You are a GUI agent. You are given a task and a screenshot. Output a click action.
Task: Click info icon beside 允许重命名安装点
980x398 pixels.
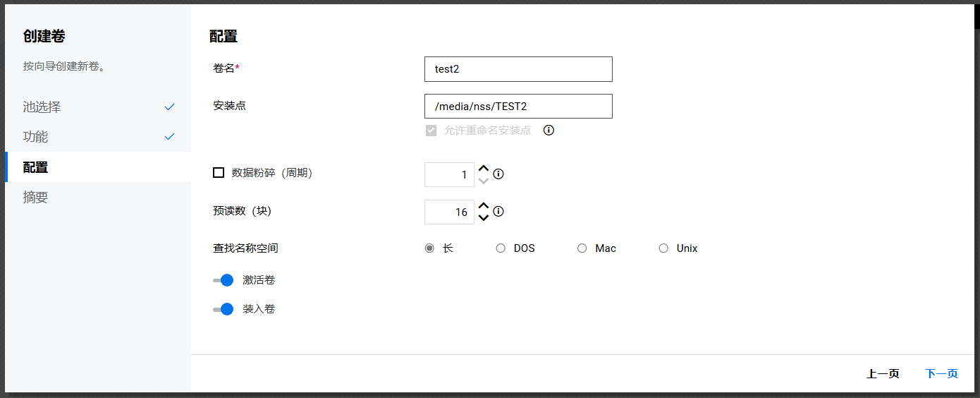pyautogui.click(x=549, y=131)
